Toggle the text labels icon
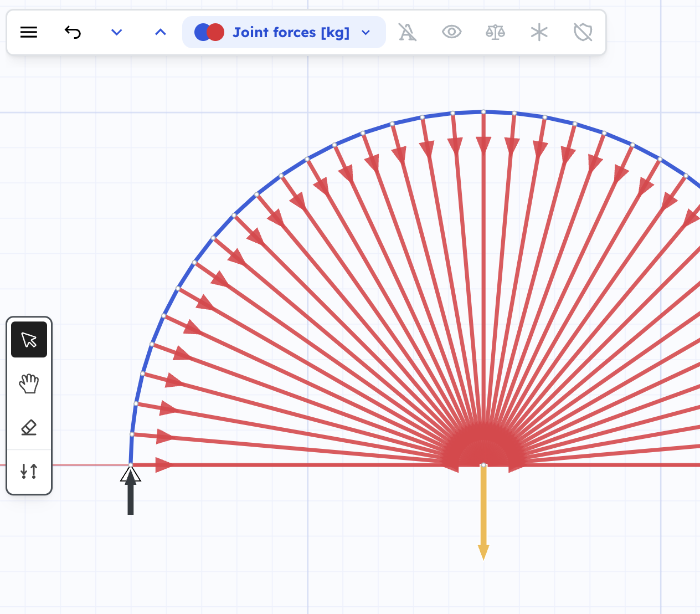 408,32
